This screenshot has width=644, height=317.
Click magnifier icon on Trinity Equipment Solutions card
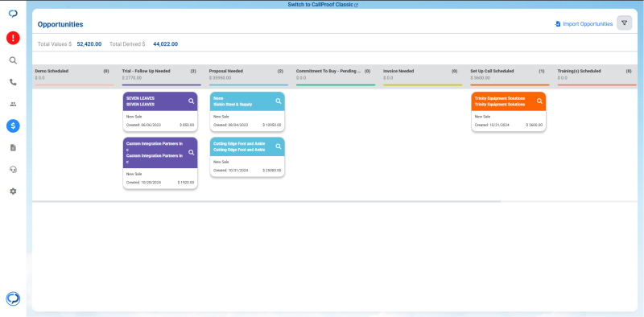tap(539, 101)
